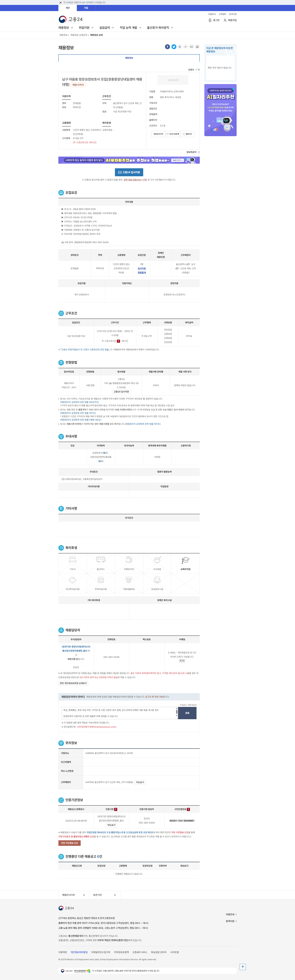The width and height of the screenshot is (295, 980).
Task: Click 열람차단 to block viewing
Action: tap(187, 134)
